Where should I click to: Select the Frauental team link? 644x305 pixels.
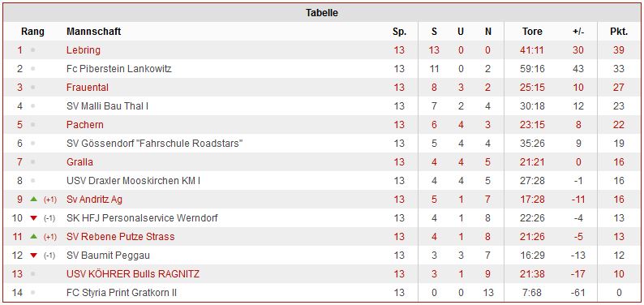point(88,88)
